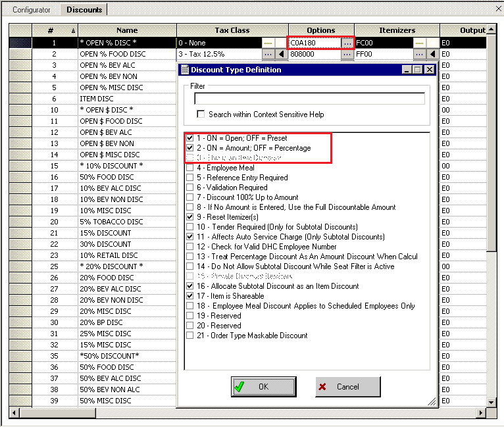Click the dialog resize grip corner
This screenshot has height=427, width=504.
coord(432,401)
